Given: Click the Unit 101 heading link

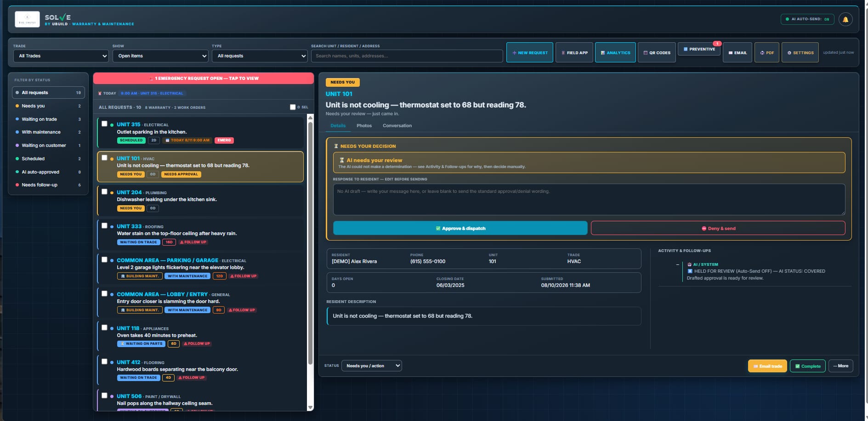Looking at the screenshot, I should pos(339,94).
